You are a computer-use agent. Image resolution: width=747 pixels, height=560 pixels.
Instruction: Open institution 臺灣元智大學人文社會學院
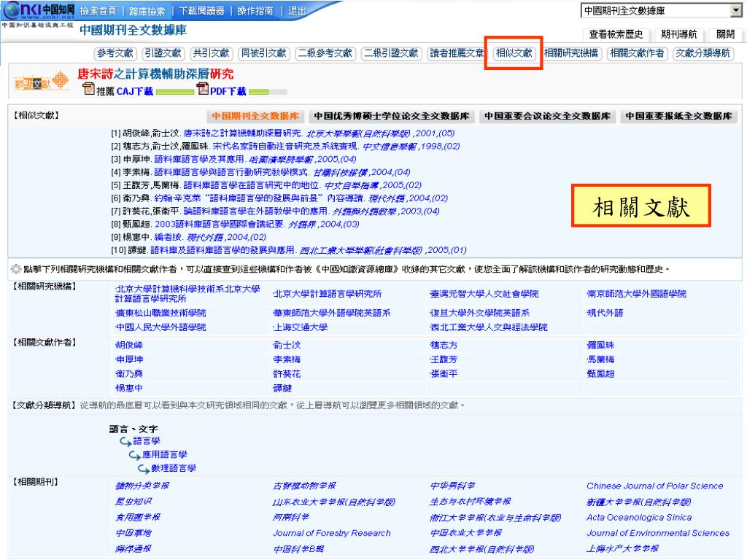click(484, 294)
